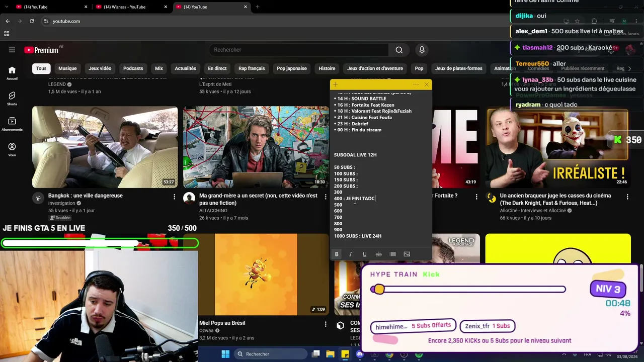Open the Investigation channel avatar
This screenshot has width=644, height=362.
click(x=38, y=198)
